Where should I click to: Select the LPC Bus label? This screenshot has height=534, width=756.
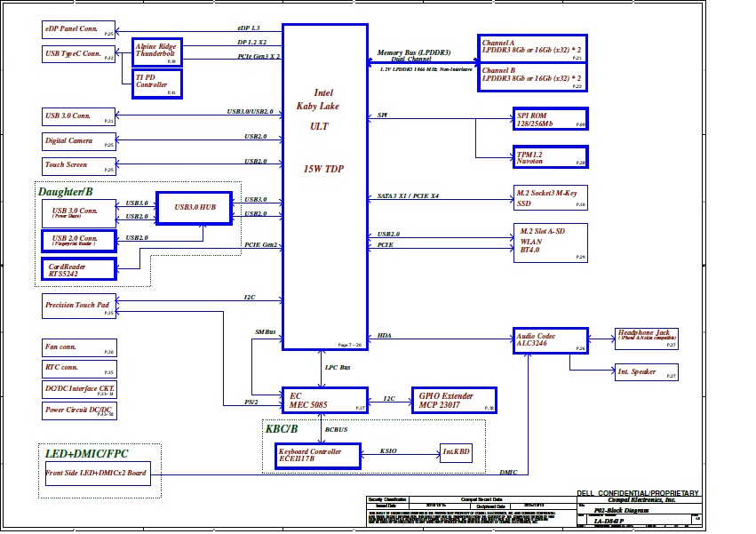click(x=338, y=368)
